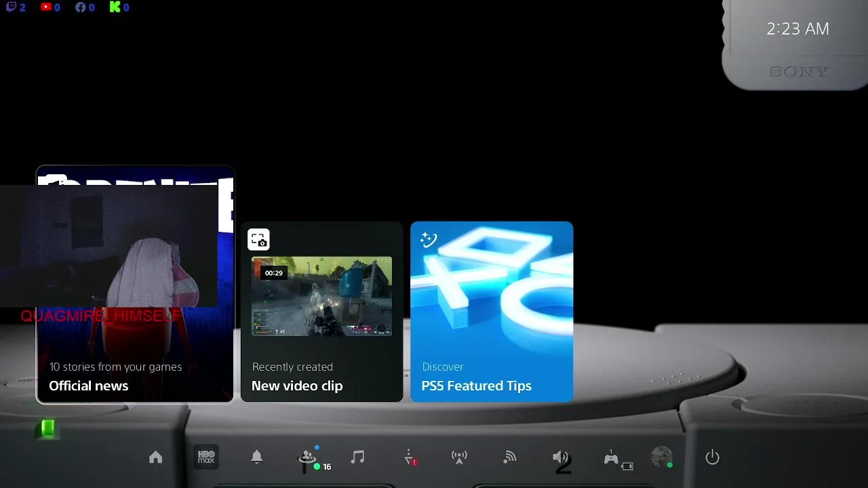Image resolution: width=868 pixels, height=488 pixels.
Task: Open the Broadcast antenna icon
Action: [459, 457]
